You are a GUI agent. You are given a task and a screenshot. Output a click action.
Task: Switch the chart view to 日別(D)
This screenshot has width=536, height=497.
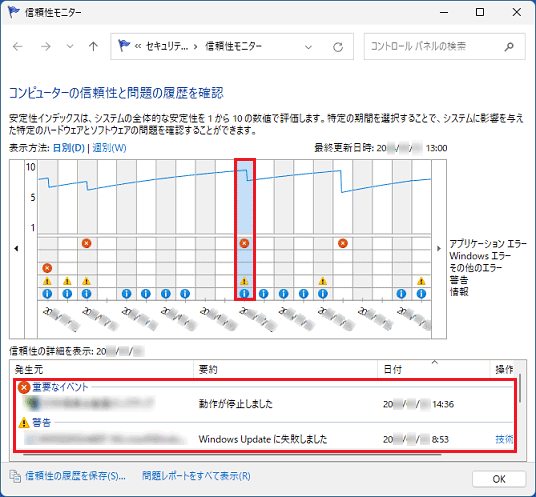click(69, 148)
